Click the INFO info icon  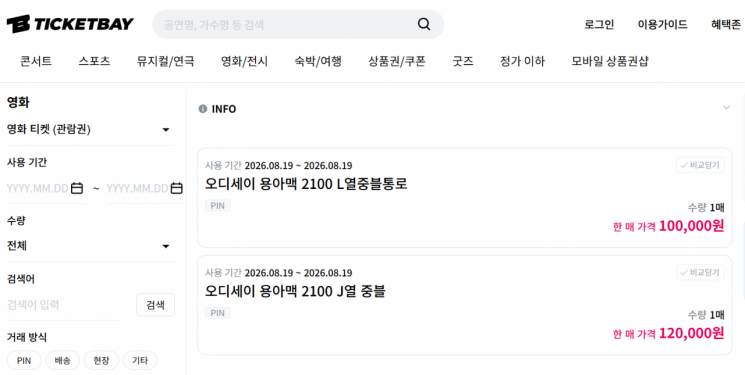point(202,109)
